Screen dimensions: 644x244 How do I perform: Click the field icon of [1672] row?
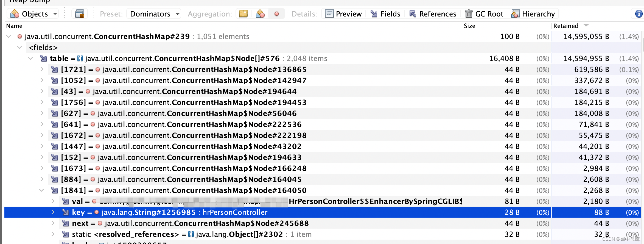[54, 135]
